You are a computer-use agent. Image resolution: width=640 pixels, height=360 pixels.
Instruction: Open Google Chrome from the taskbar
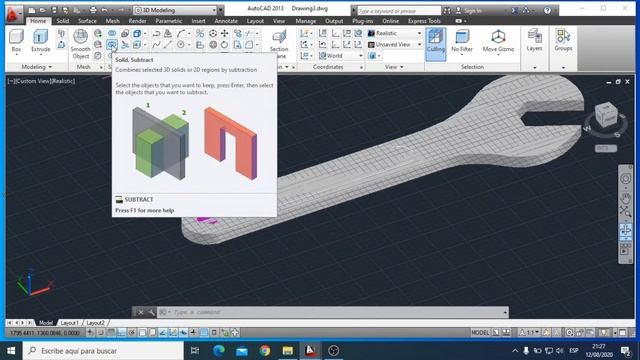pyautogui.click(x=264, y=351)
